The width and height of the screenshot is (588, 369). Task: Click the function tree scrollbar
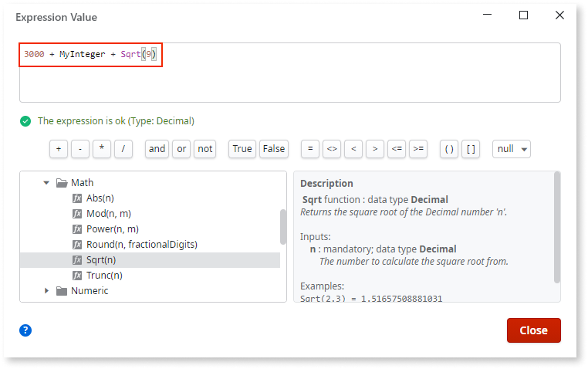click(x=283, y=227)
